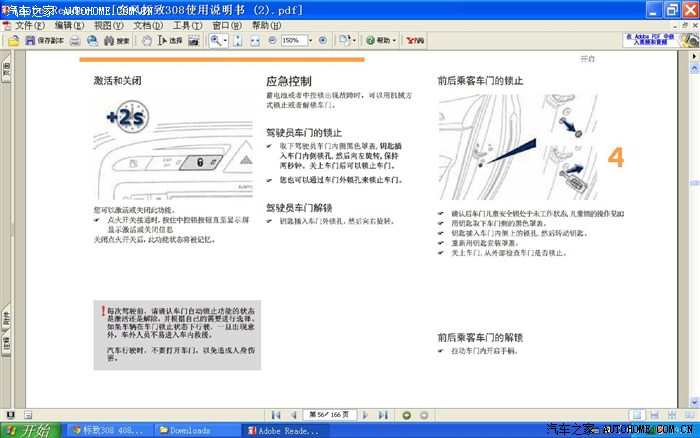Click the 帮助 help toolbar button
700x438 pixels.
pos(378,40)
